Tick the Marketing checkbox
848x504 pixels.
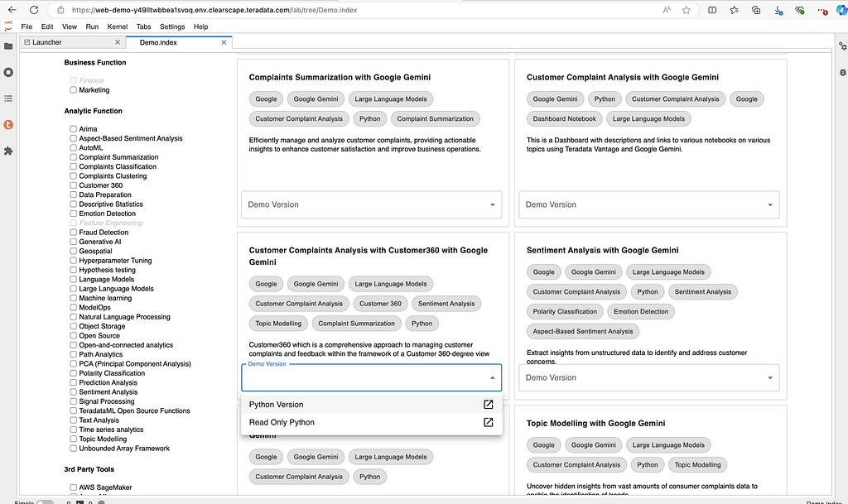click(73, 89)
